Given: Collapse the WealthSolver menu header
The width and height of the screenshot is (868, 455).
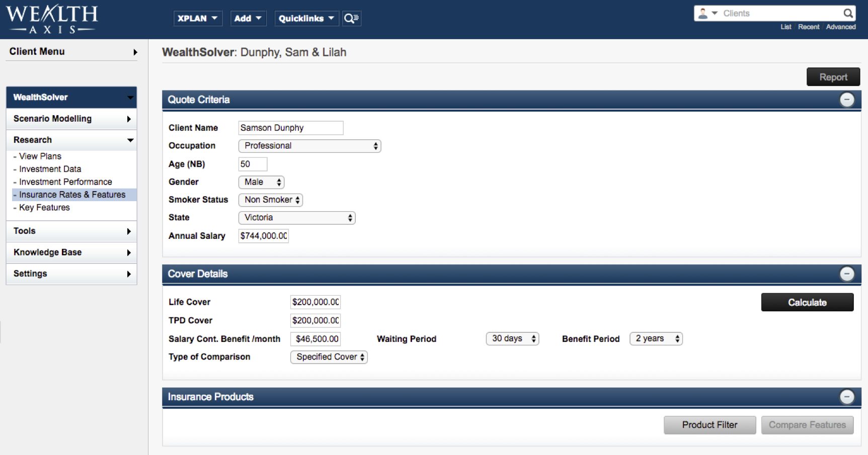Looking at the screenshot, I should [x=71, y=98].
